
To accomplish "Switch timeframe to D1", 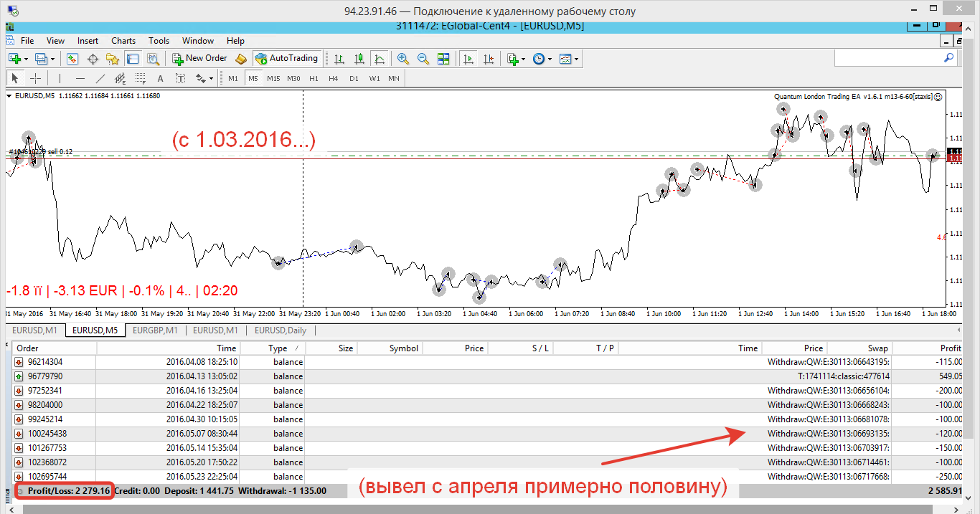I will coord(354,78).
